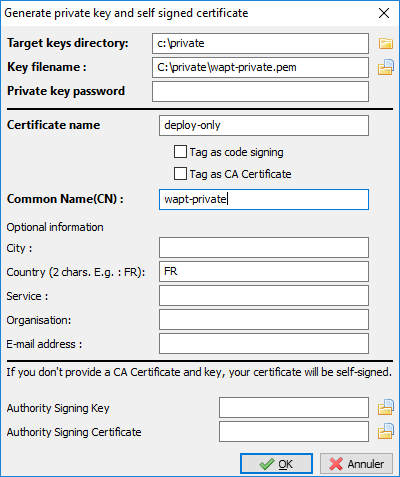The image size is (400, 477).
Task: Close the certificate generation dialog
Action: tap(384, 13)
